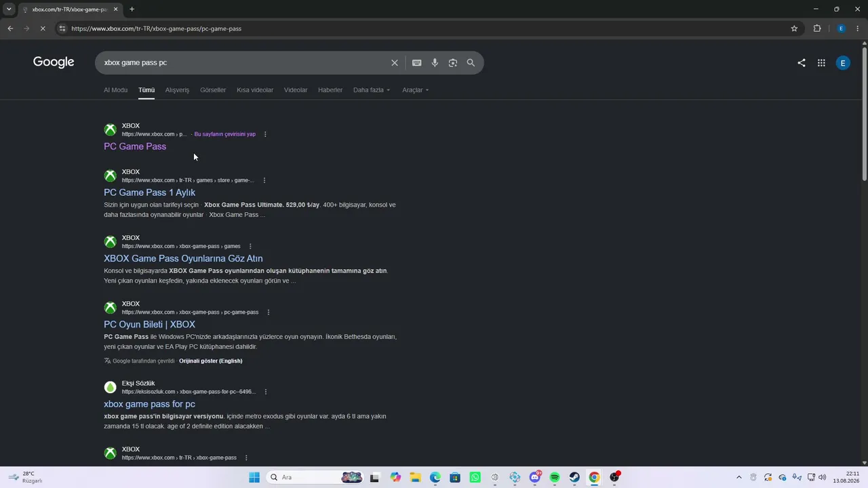Image resolution: width=868 pixels, height=488 pixels.
Task: Open the weather widget showing 28°C
Action: (25, 477)
